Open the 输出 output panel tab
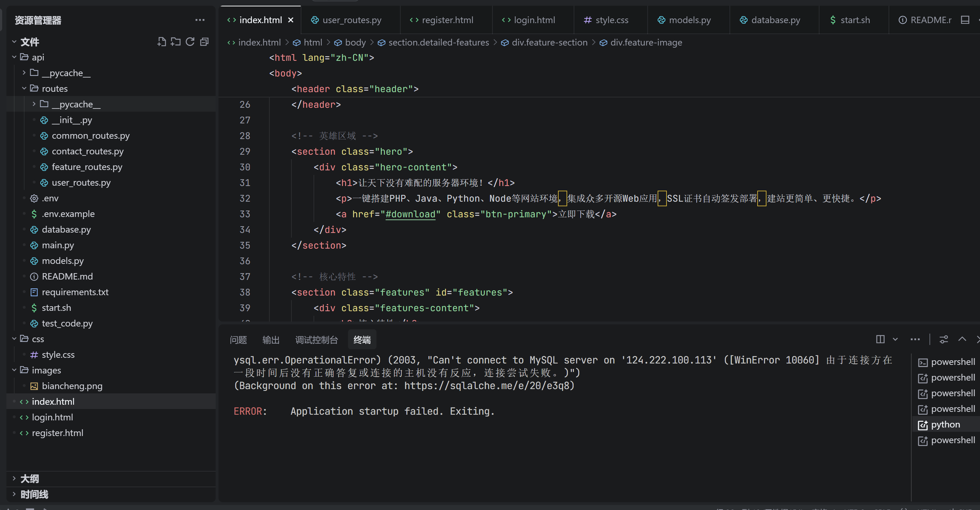 pyautogui.click(x=271, y=340)
